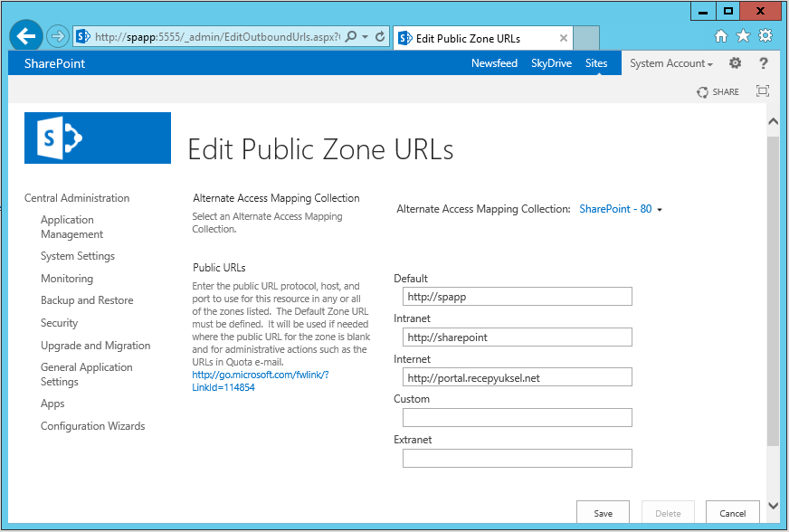Click the browser Back arrow button
Image resolution: width=789 pixels, height=532 pixels.
click(x=25, y=35)
